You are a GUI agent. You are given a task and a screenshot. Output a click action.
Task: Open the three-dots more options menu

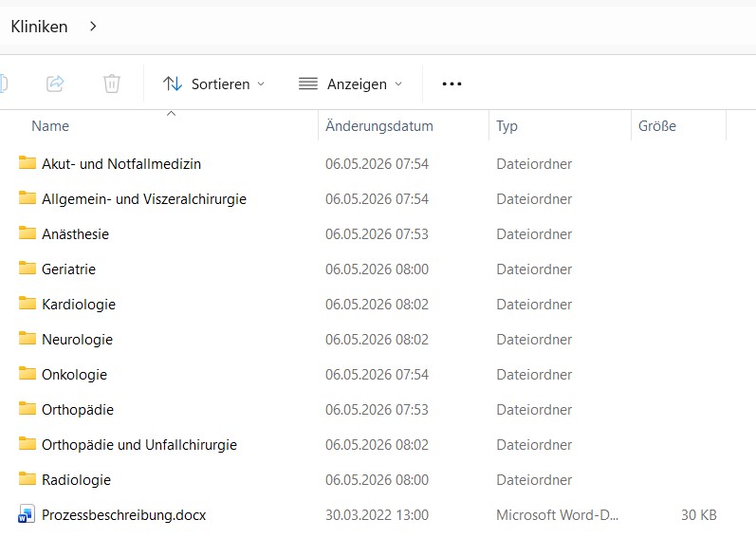452,84
